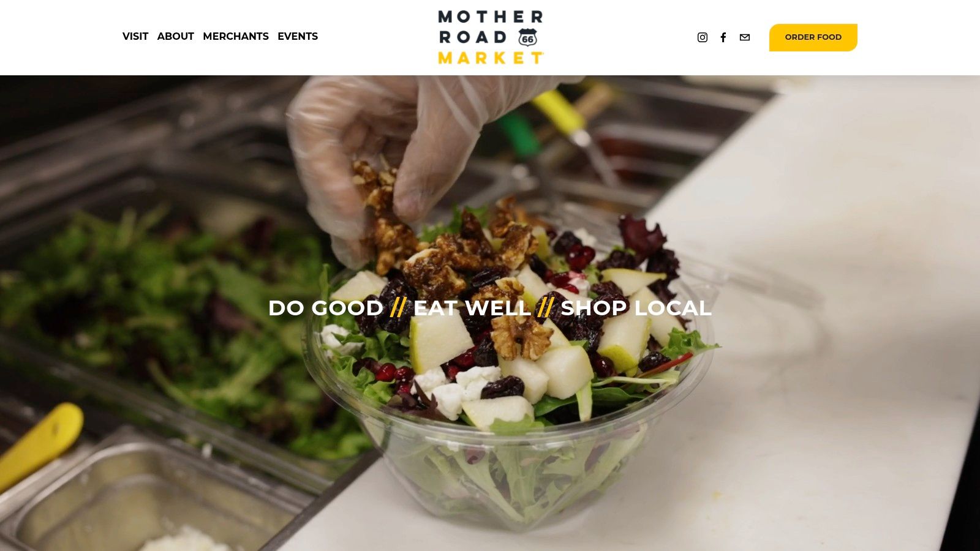Click the SHOP LOCAL hero text
Screen dimensions: 980x551
[636, 307]
